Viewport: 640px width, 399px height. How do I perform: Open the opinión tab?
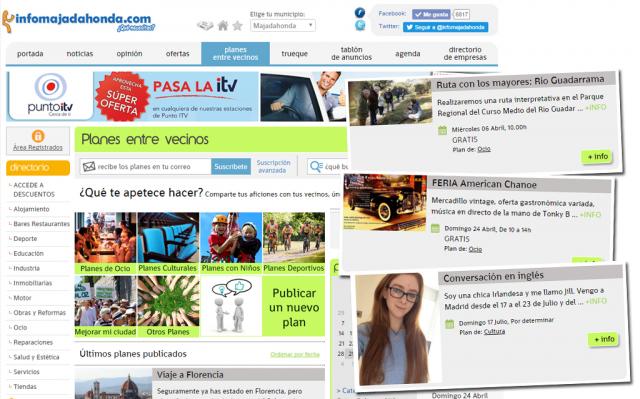click(x=129, y=53)
